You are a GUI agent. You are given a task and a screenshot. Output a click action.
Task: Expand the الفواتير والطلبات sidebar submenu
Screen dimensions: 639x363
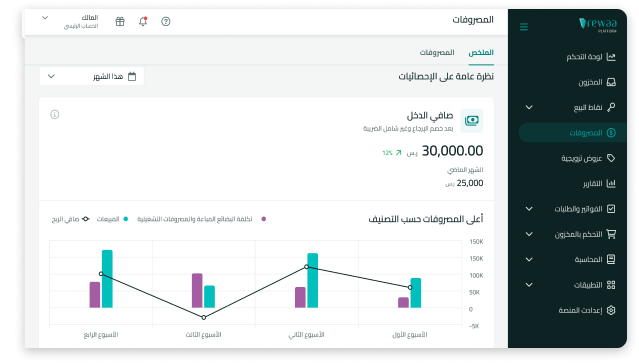529,209
